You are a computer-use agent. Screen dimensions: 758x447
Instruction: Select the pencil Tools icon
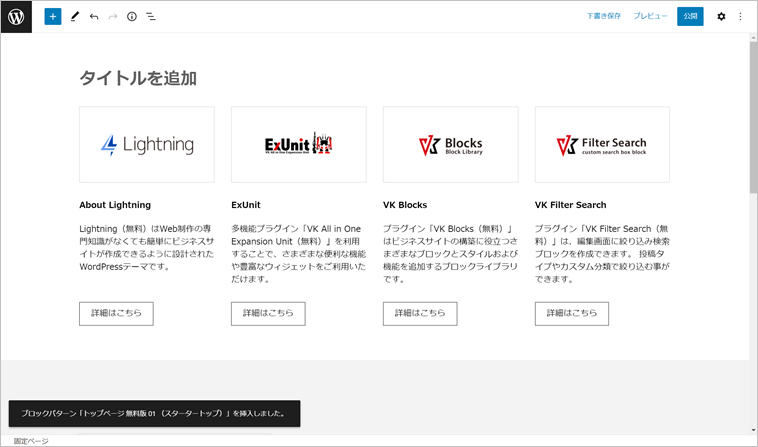75,17
